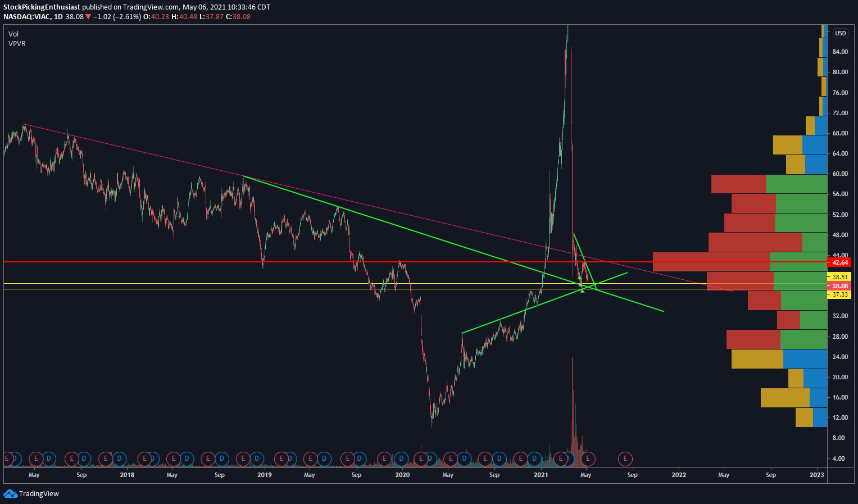Select the Vol indicator label
The image size is (858, 504).
[x=13, y=34]
